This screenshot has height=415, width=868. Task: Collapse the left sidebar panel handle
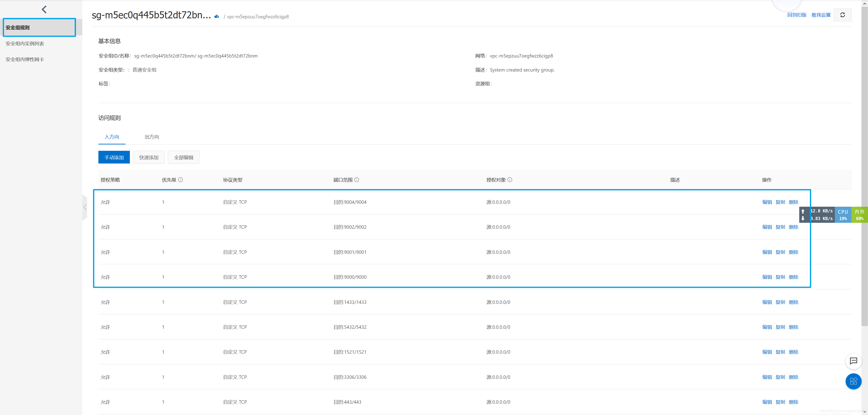85,207
